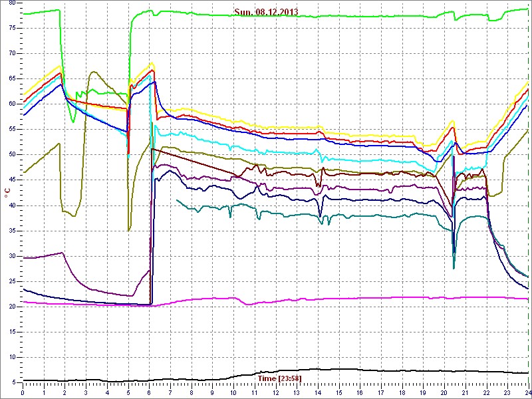Select the 55 temperature axis label
The height and width of the screenshot is (399, 532).
tap(11, 129)
